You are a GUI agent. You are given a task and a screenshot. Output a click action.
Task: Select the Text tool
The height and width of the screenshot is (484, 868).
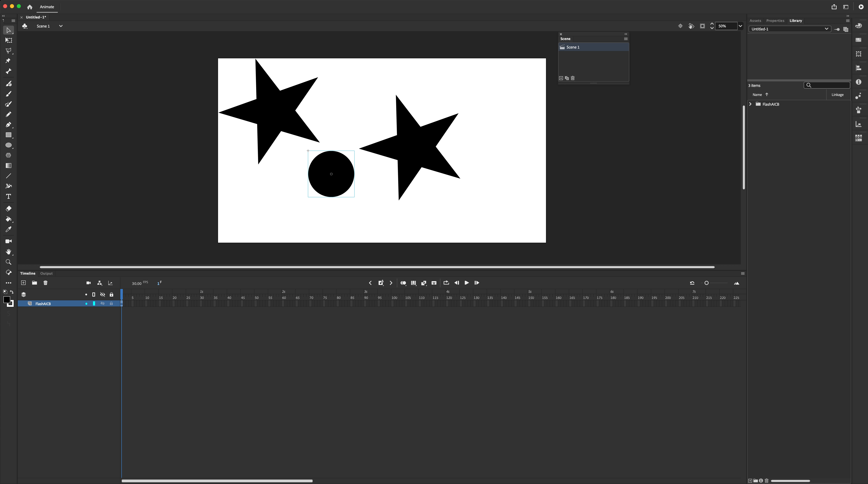click(x=8, y=197)
